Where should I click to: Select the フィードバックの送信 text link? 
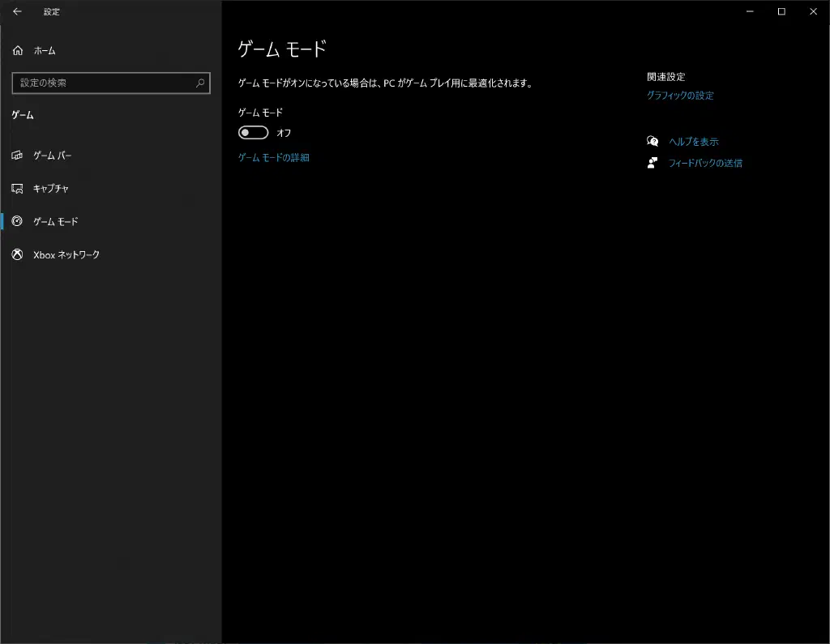click(704, 163)
